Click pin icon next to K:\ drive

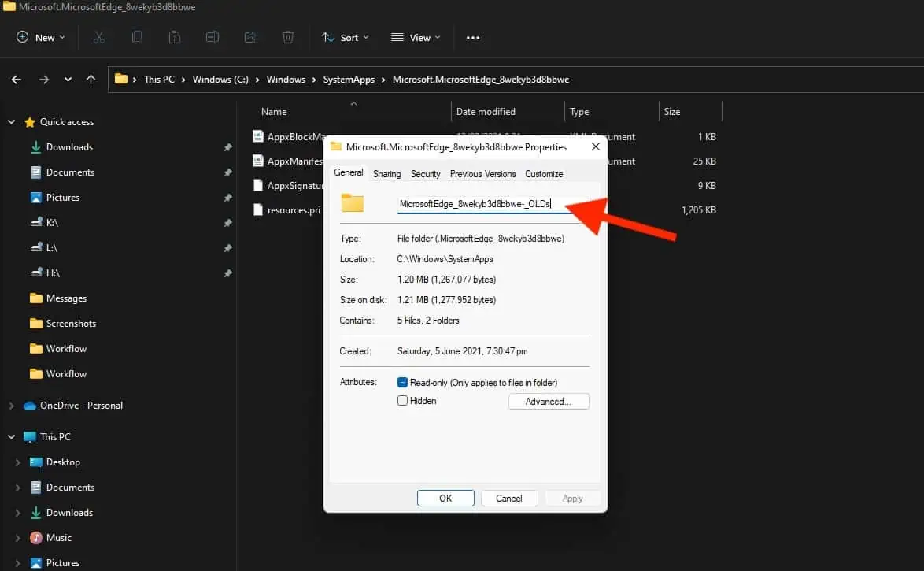[x=227, y=222]
